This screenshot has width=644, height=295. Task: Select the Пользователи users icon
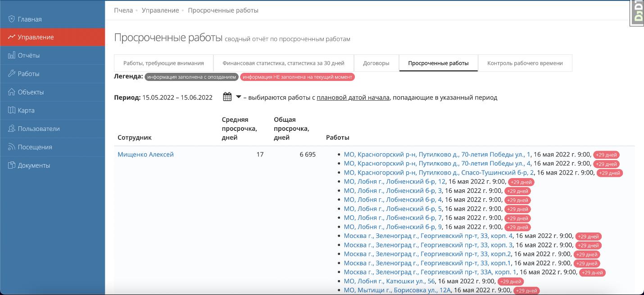point(11,129)
